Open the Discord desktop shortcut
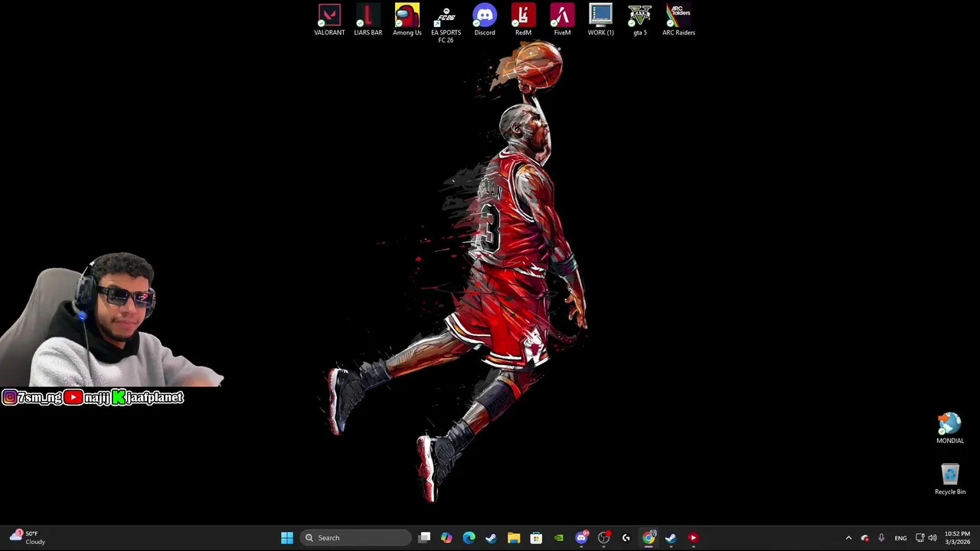Image resolution: width=980 pixels, height=551 pixels. coord(485,20)
